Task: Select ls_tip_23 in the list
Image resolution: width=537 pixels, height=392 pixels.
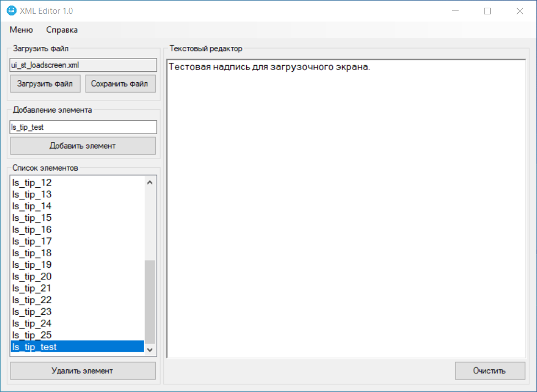Action: pyautogui.click(x=77, y=311)
